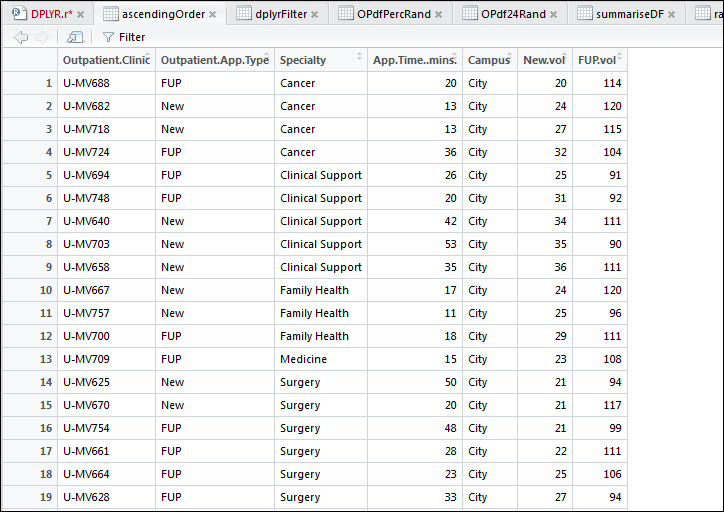Click the table icon on summariseDF tab
Screen dimensions: 724x512
click(x=584, y=14)
